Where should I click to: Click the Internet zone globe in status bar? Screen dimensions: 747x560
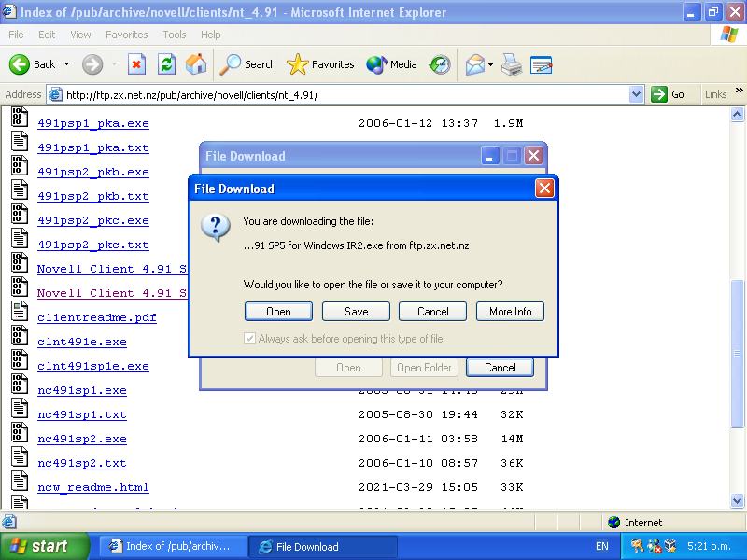[614, 523]
